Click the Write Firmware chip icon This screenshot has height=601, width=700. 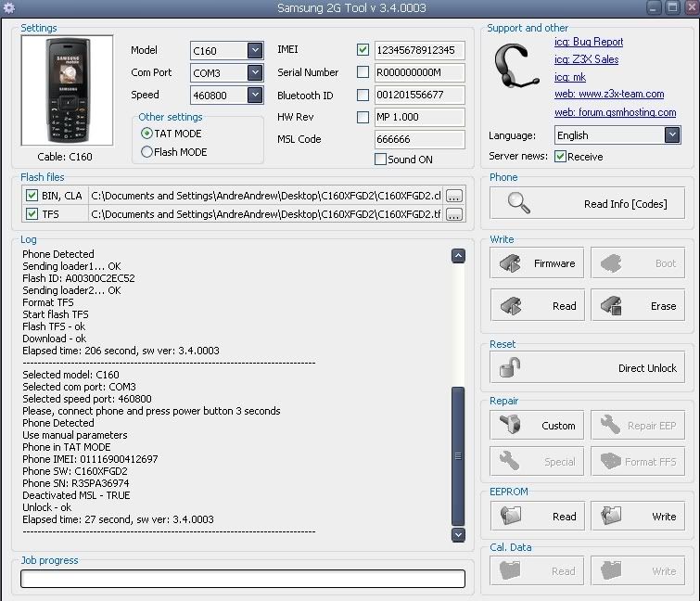pyautogui.click(x=510, y=263)
